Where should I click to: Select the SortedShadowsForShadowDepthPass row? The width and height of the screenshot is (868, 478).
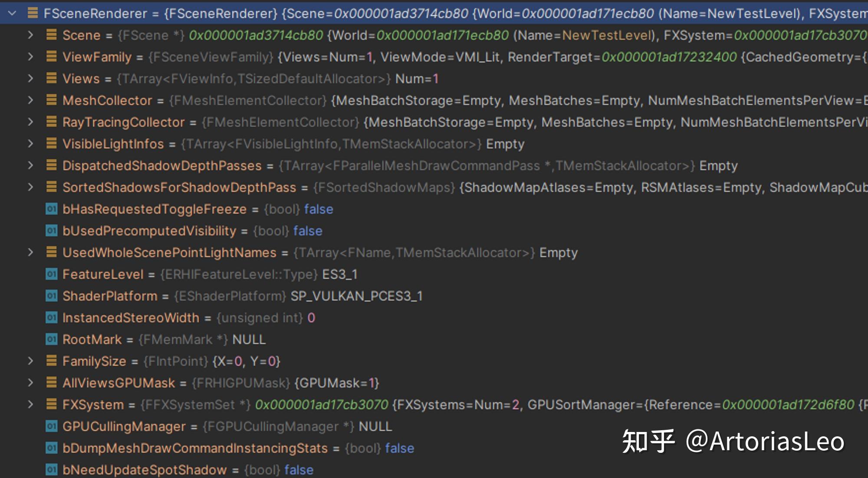click(x=179, y=187)
